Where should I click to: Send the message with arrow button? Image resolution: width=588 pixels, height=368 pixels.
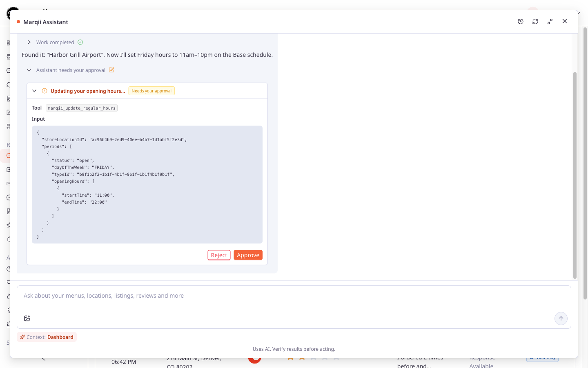[561, 319]
